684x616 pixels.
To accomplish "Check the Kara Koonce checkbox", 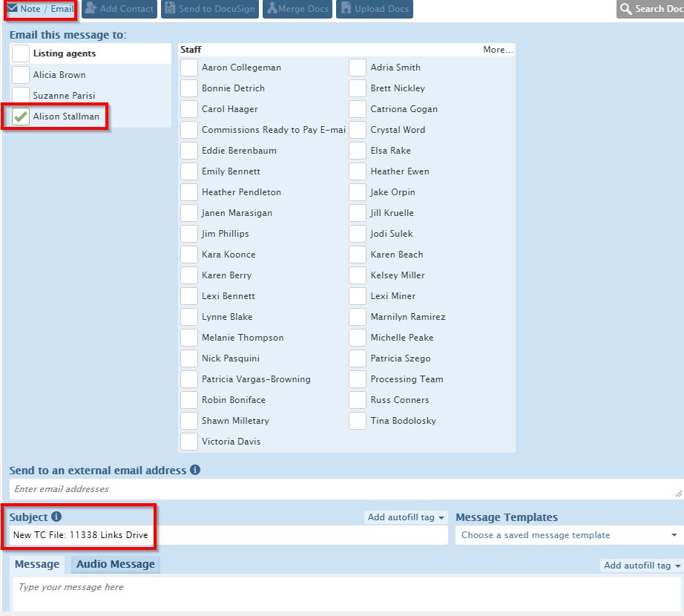I will pyautogui.click(x=189, y=255).
